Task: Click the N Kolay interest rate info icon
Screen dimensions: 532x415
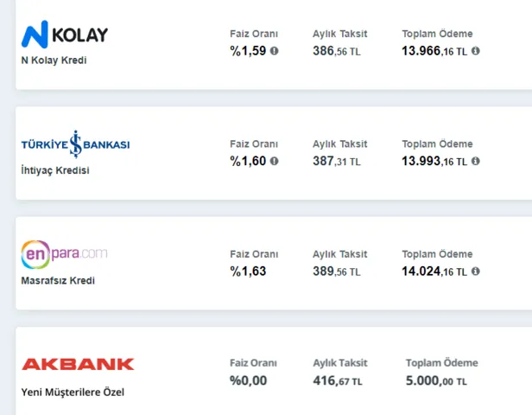Action: click(x=275, y=51)
